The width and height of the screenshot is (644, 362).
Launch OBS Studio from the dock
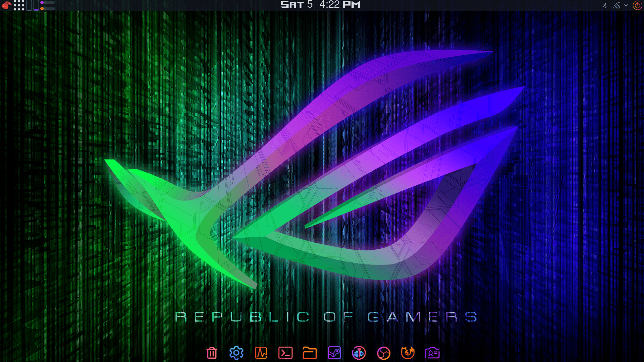tap(383, 353)
